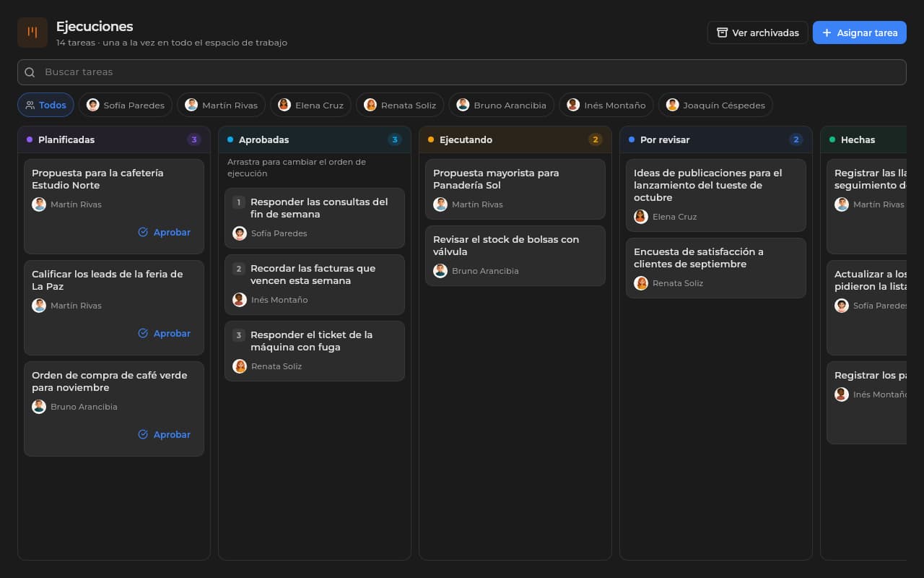924x578 pixels.
Task: Open Ver archivadas
Action: point(757,33)
